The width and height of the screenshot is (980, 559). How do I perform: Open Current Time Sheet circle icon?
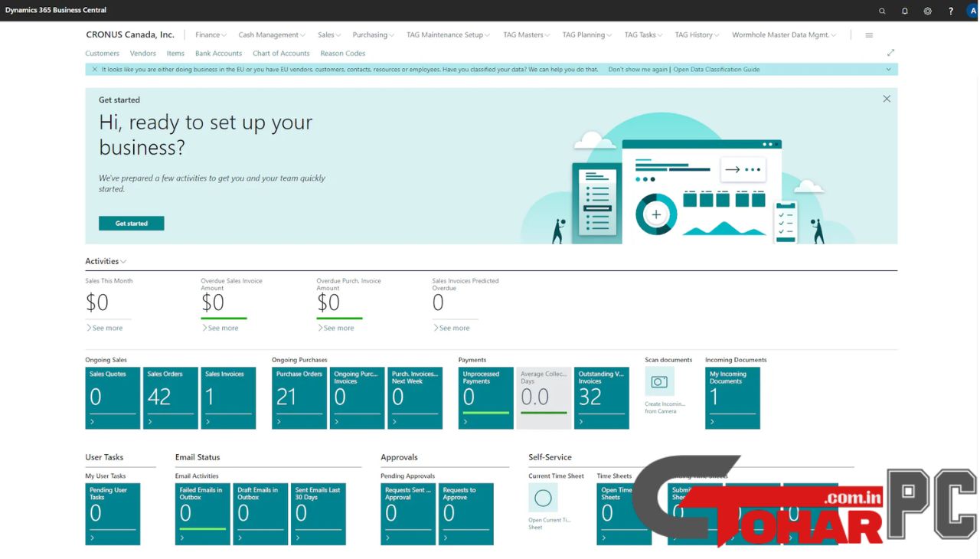coord(543,499)
